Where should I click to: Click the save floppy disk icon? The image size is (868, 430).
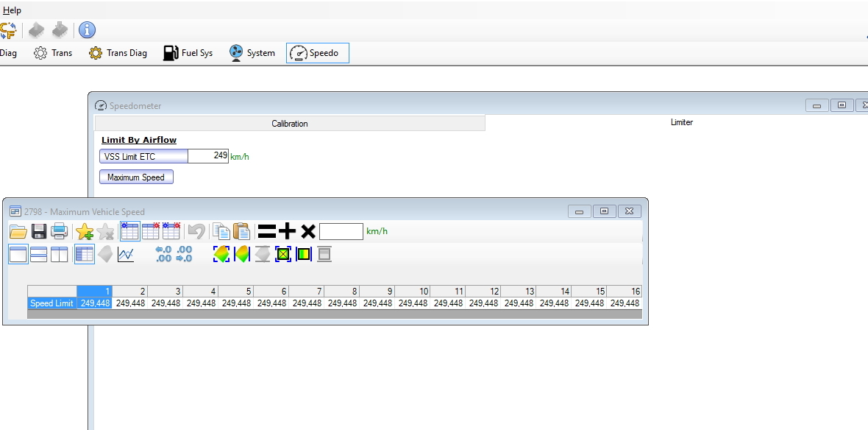(39, 231)
